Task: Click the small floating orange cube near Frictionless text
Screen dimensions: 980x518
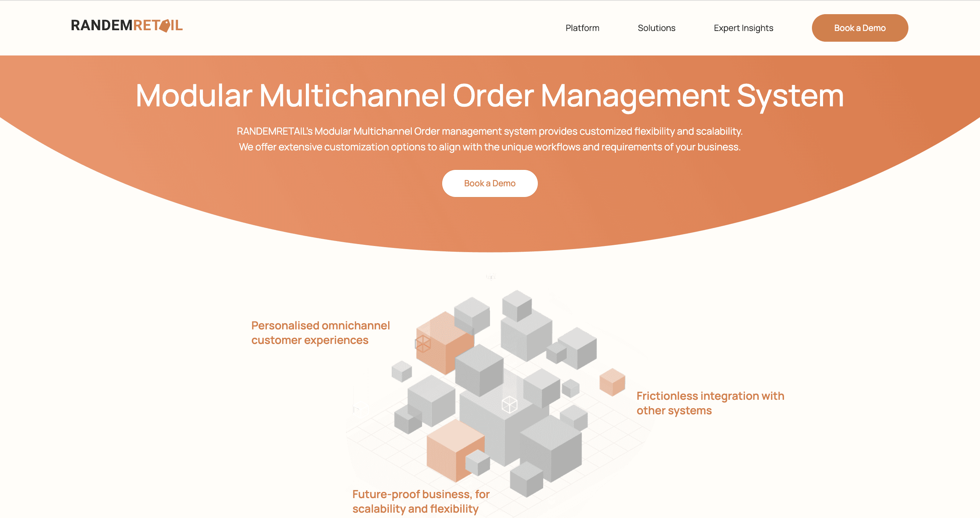Action: point(612,382)
